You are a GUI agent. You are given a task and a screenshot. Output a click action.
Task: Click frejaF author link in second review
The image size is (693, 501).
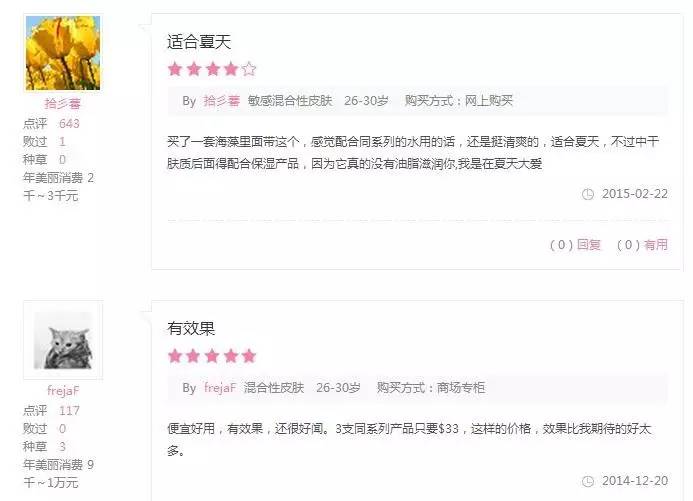pyautogui.click(x=220, y=387)
